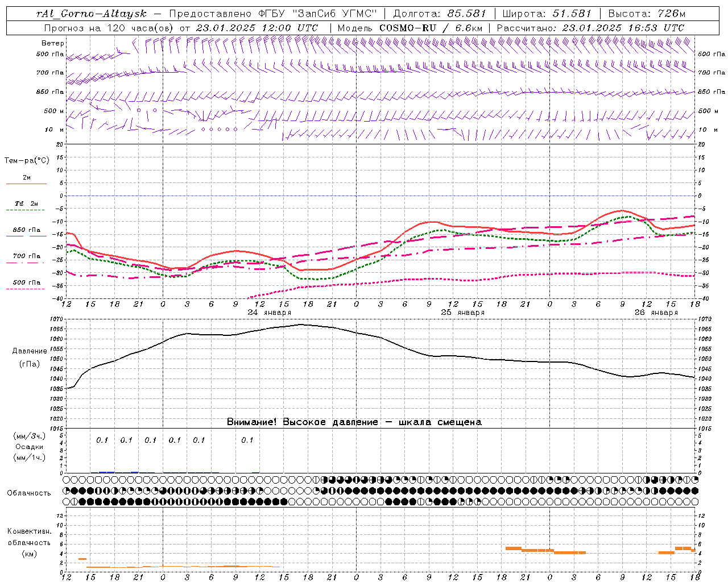Viewport: 728px width, 582px height.
Task: Click the solid-line "2м" temperature legend entry
Action: click(27, 178)
